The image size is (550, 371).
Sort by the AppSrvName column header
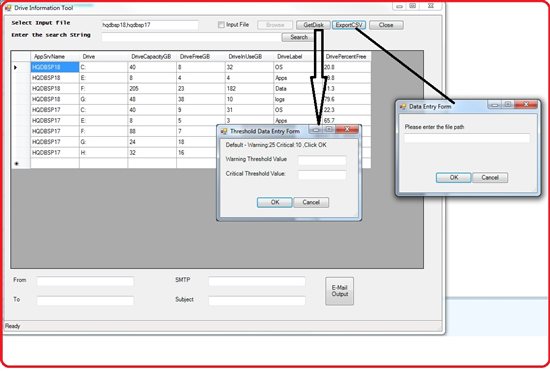(55, 56)
